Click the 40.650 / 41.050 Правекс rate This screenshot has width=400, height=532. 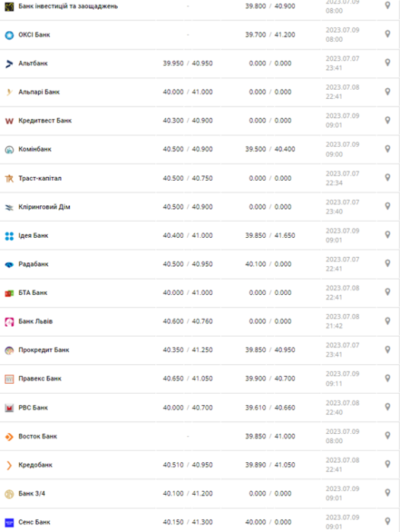(188, 378)
